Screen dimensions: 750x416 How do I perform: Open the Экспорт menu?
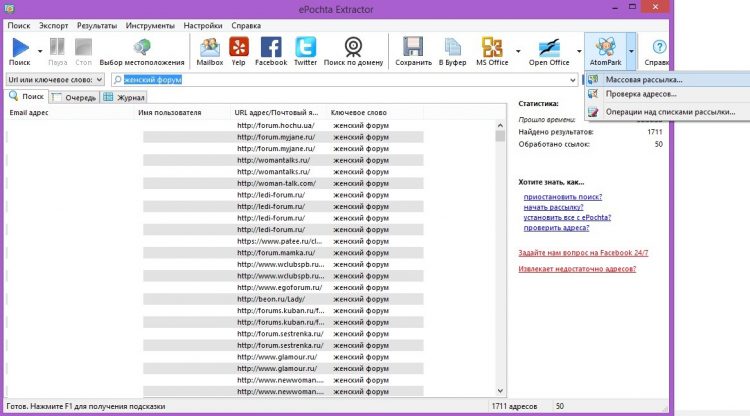pyautogui.click(x=54, y=25)
